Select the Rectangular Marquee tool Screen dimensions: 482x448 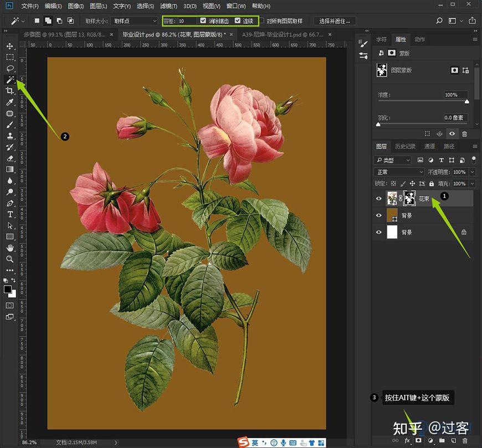[9, 57]
